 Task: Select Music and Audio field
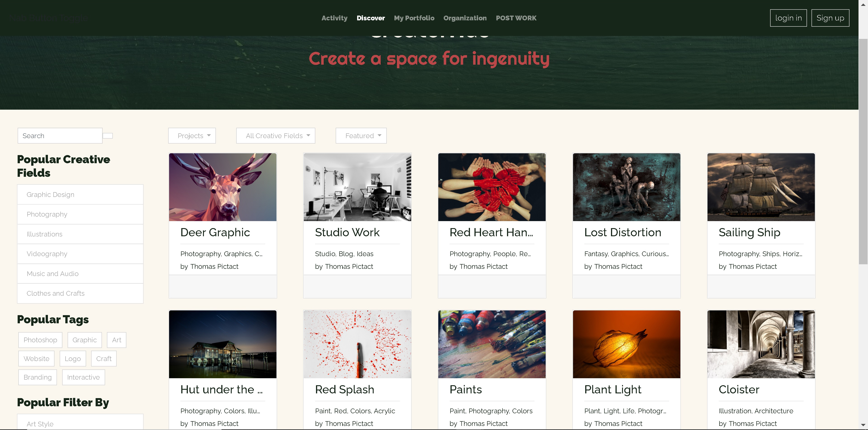coord(80,274)
